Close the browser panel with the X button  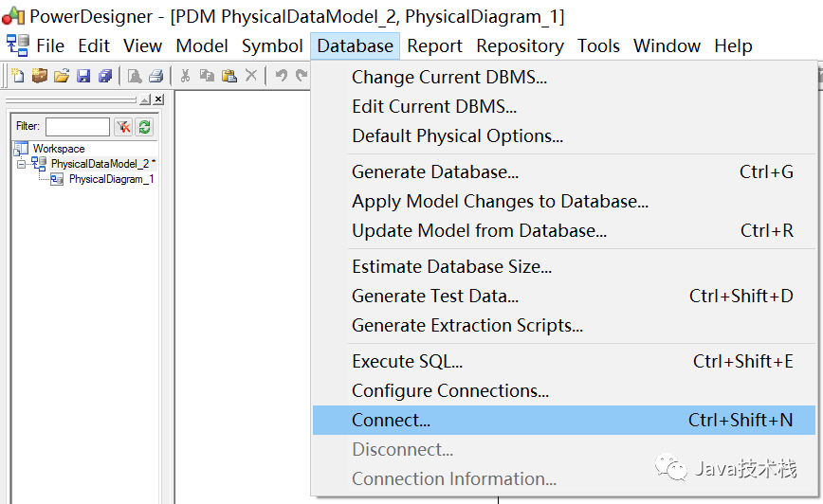[158, 99]
